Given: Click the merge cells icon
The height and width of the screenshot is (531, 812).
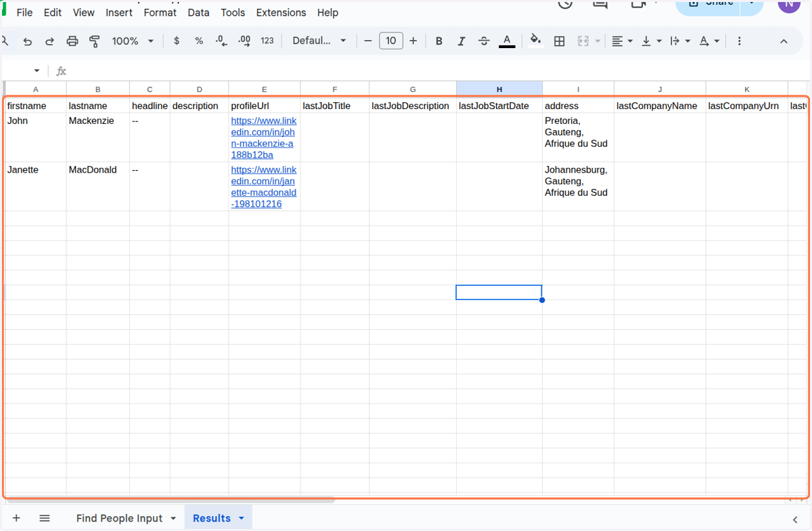Looking at the screenshot, I should pyautogui.click(x=583, y=41).
